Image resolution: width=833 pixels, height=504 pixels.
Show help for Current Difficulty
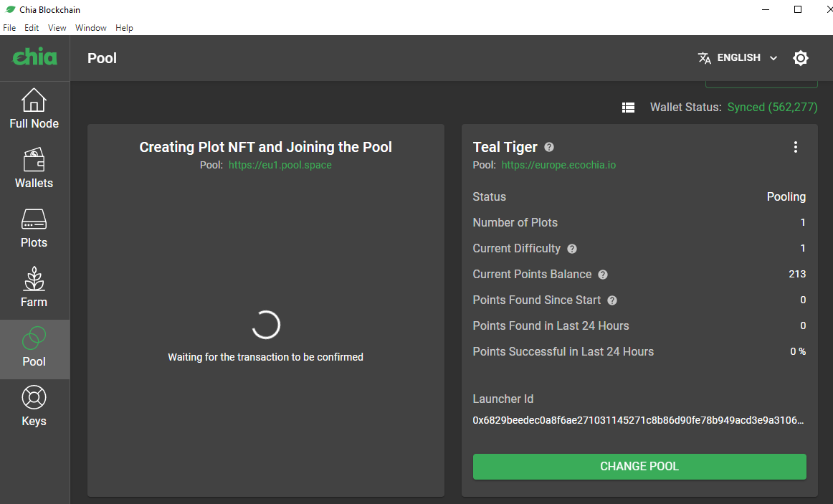572,249
